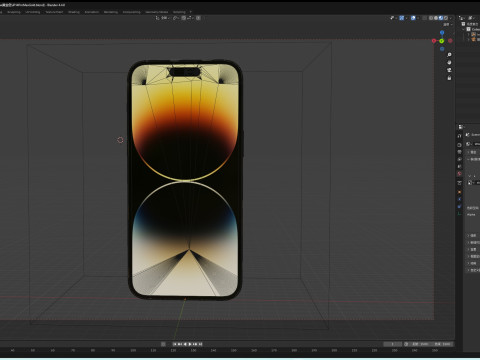The height and width of the screenshot is (360, 480).
Task: Collapse the Collection row in outliner
Action: pyautogui.click(x=463, y=29)
